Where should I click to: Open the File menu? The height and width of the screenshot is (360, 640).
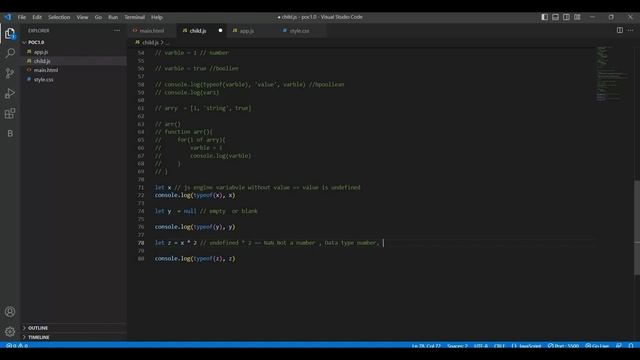click(x=22, y=17)
